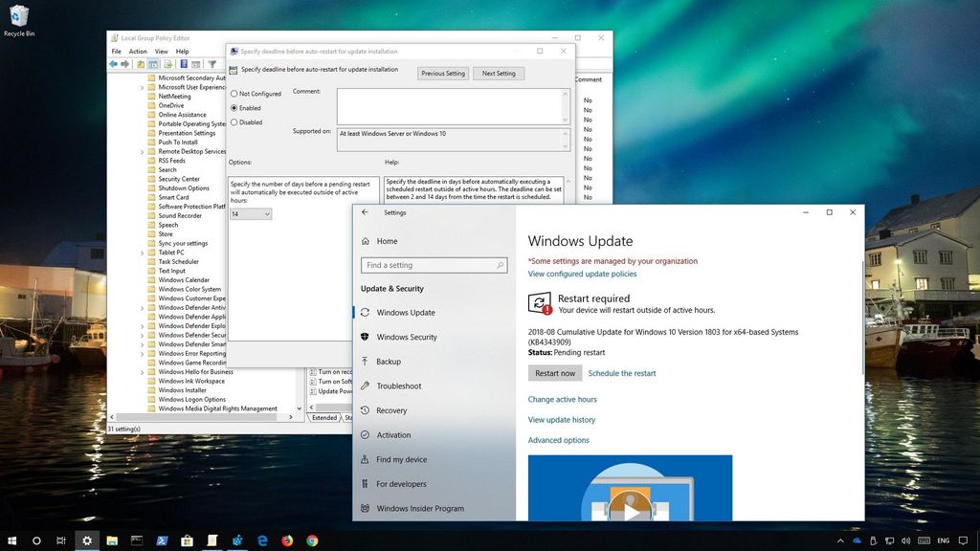Open the Schedule the restart link
The image size is (980, 551).
tap(620, 373)
